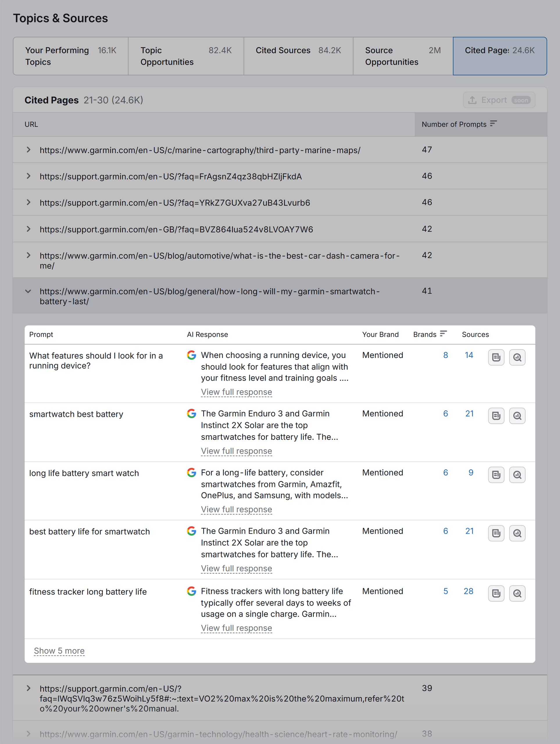Click Show 5 more link
Image resolution: width=560 pixels, height=744 pixels.
(x=59, y=651)
